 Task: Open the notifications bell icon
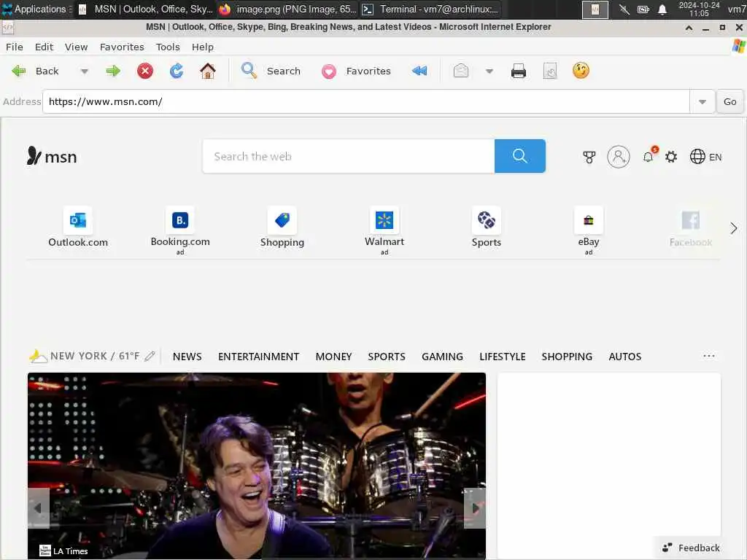(648, 157)
